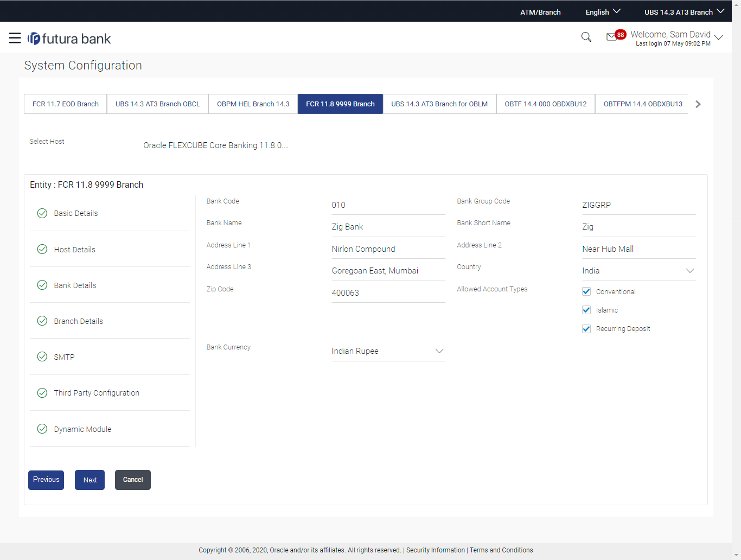Expand the English language dropdown
Image resolution: width=741 pixels, height=560 pixels.
tap(603, 12)
